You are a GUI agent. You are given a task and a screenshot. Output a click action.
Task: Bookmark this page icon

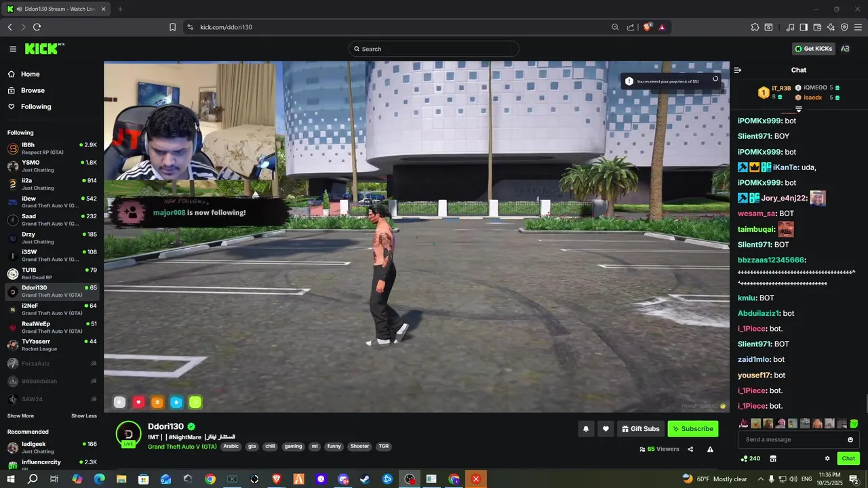click(172, 27)
